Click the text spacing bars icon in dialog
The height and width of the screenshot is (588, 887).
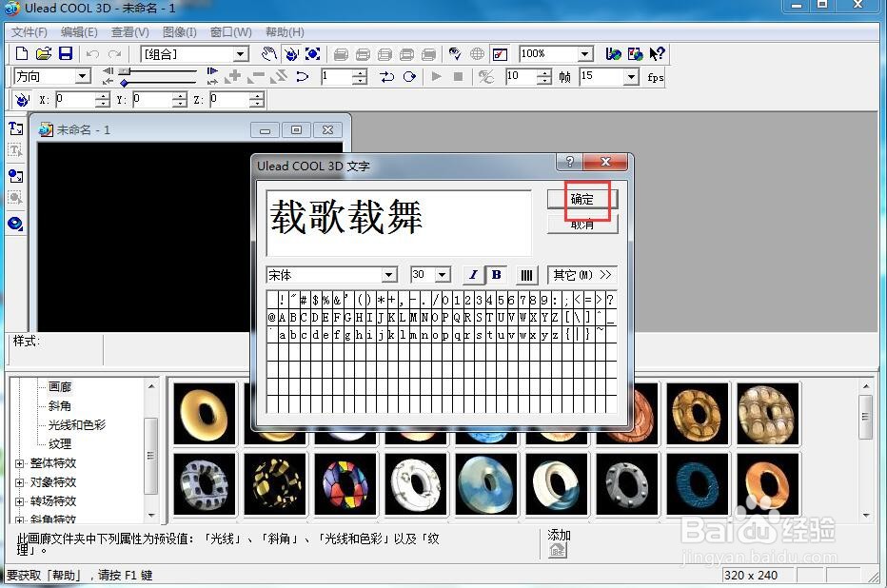point(526,275)
